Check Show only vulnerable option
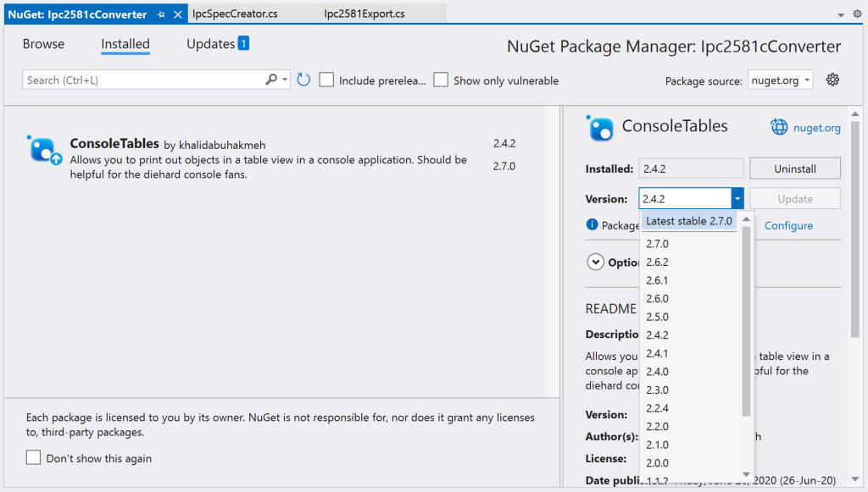Image resolution: width=868 pixels, height=492 pixels. [441, 80]
